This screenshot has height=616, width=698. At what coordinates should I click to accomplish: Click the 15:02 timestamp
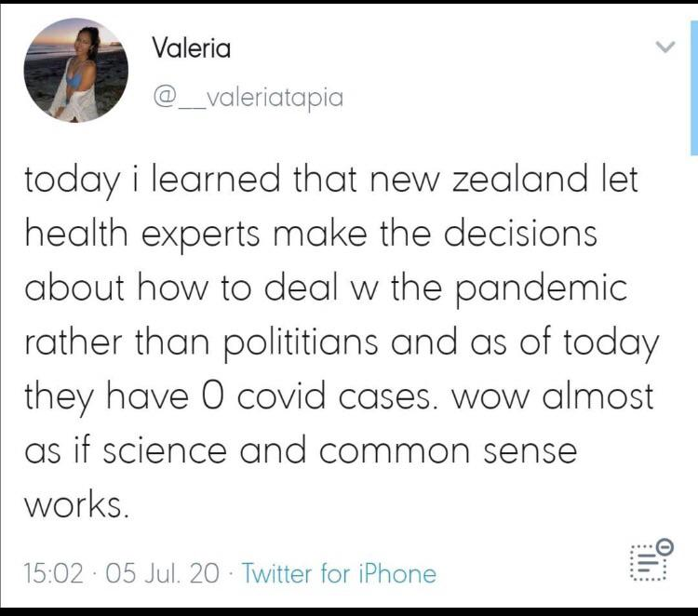(55, 571)
